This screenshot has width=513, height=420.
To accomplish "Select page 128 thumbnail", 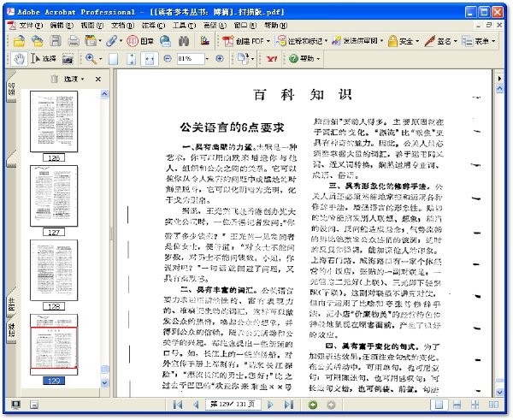I will (54, 270).
